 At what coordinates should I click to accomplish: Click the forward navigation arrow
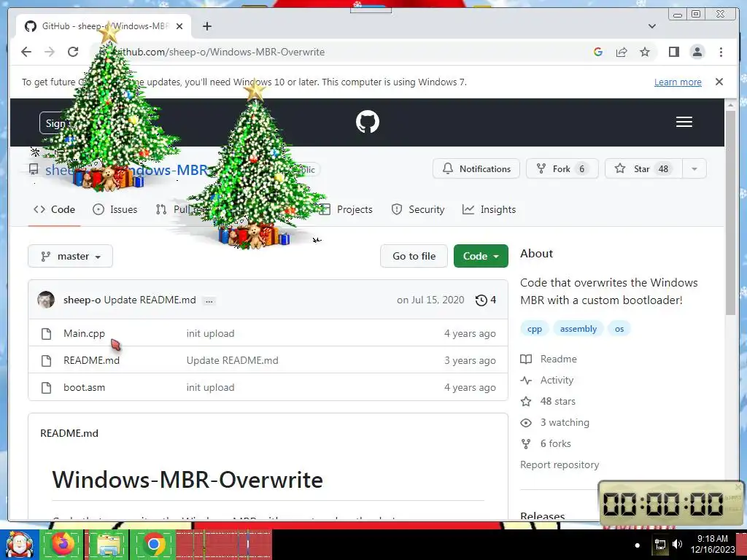pyautogui.click(x=50, y=52)
